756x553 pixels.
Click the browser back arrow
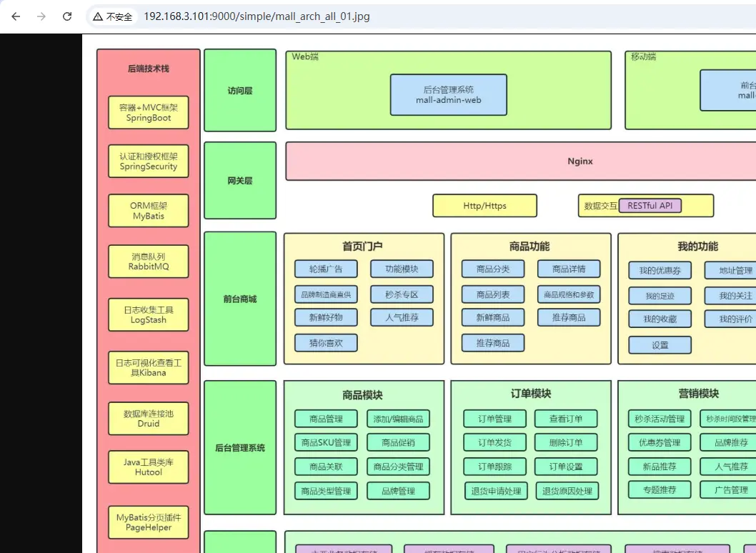16,16
